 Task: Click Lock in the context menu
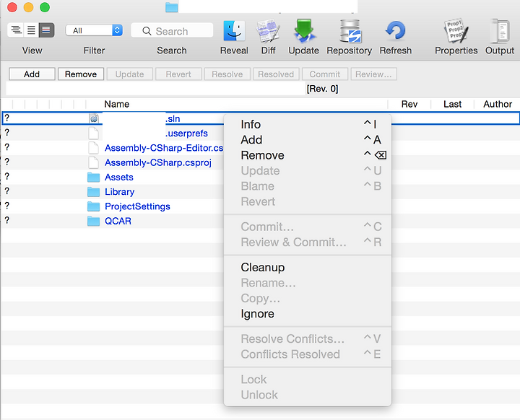308,379
